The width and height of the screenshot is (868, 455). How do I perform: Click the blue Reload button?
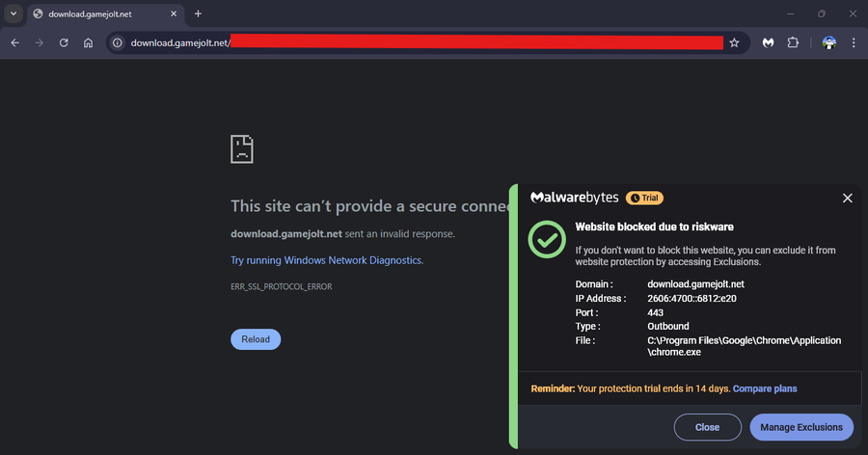(x=256, y=339)
